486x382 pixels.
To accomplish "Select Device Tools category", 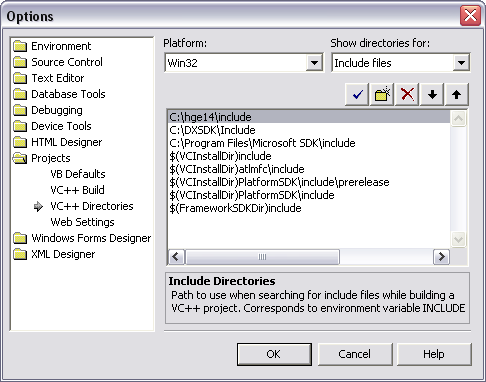I will click(61, 126).
